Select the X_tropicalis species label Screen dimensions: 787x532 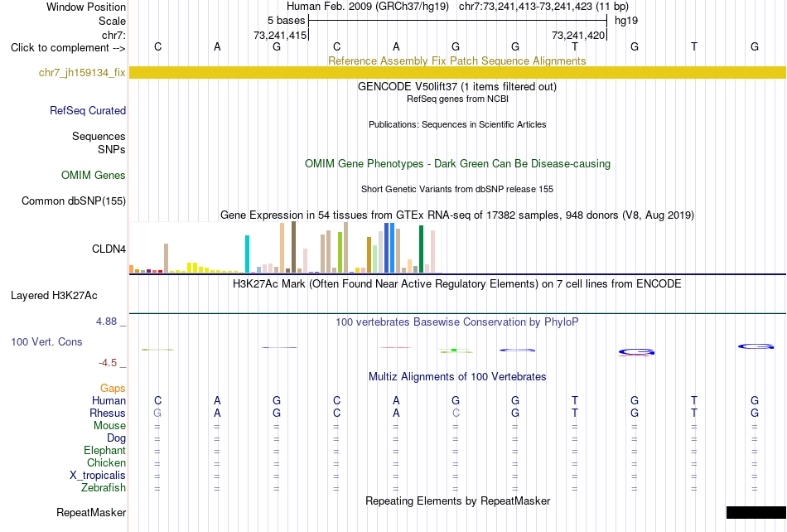[x=98, y=476]
